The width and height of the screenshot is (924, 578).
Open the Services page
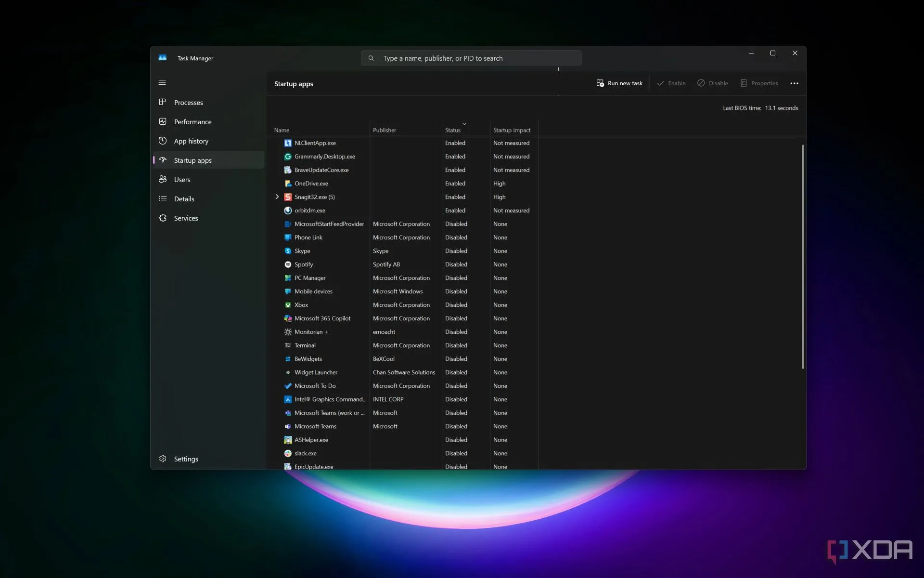209,218
